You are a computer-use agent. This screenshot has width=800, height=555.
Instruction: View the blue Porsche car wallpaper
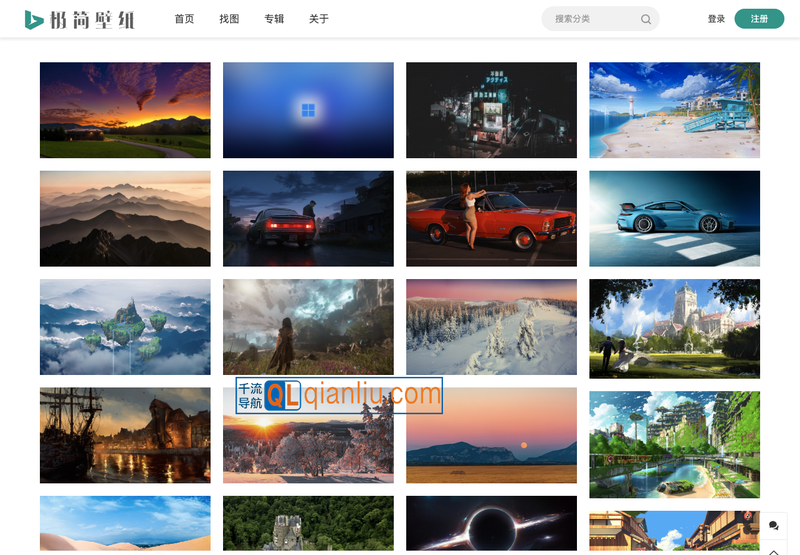coord(674,218)
